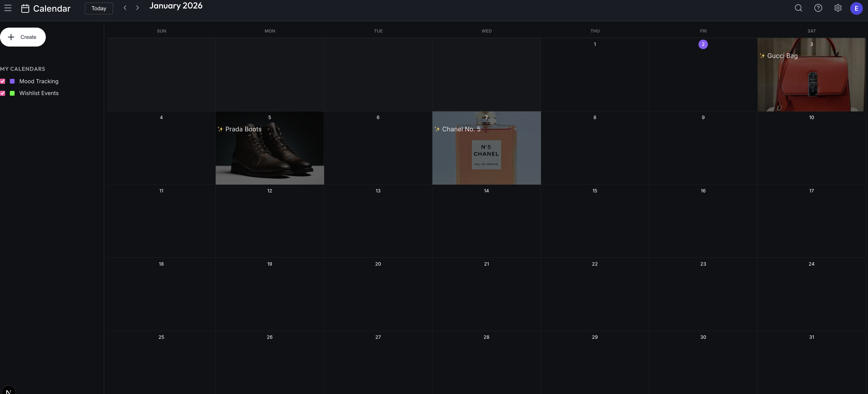Toggle the Wishlist Events calendar checkbox
This screenshot has height=394, width=868.
(3, 93)
